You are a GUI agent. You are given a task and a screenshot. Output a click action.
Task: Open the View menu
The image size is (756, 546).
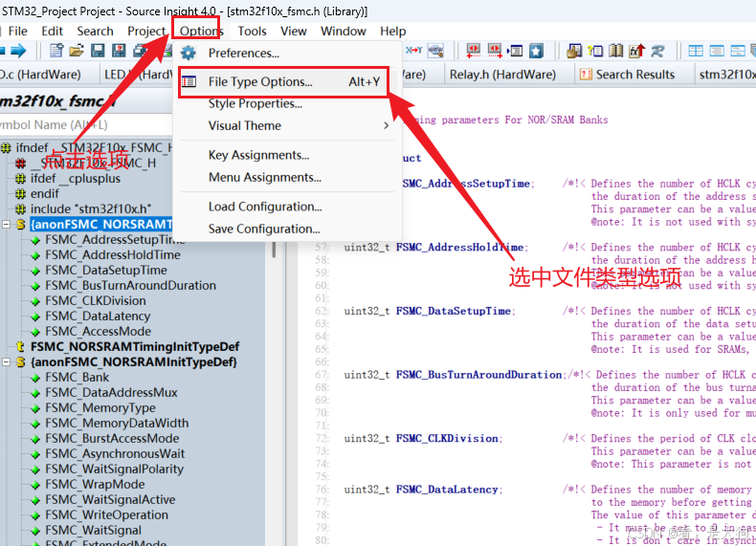[293, 32]
